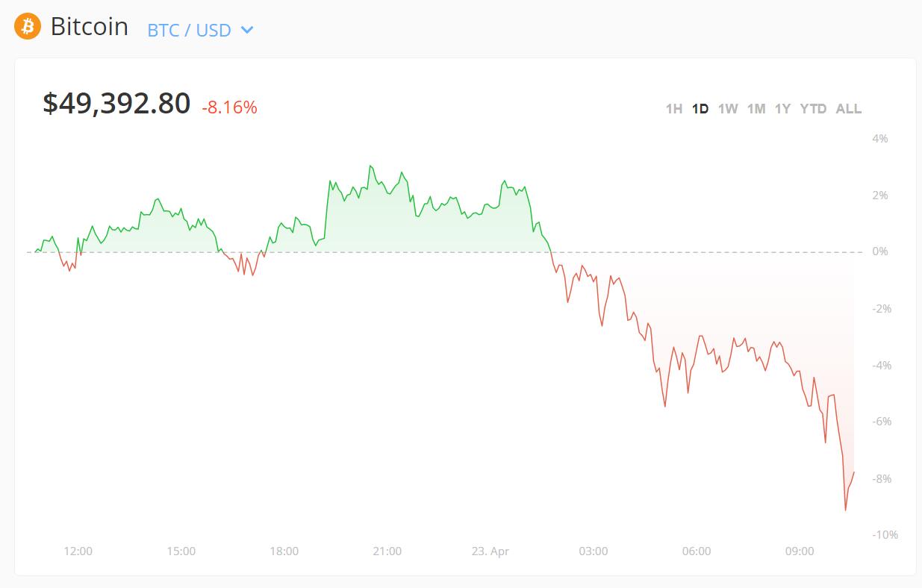
Task: Click the orange Bitcoin logo icon
Action: (x=28, y=27)
